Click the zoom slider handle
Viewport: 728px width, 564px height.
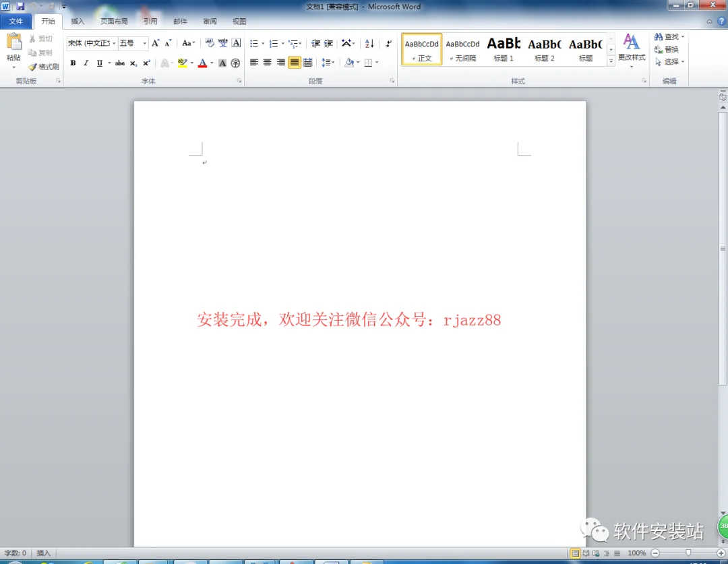(x=688, y=553)
